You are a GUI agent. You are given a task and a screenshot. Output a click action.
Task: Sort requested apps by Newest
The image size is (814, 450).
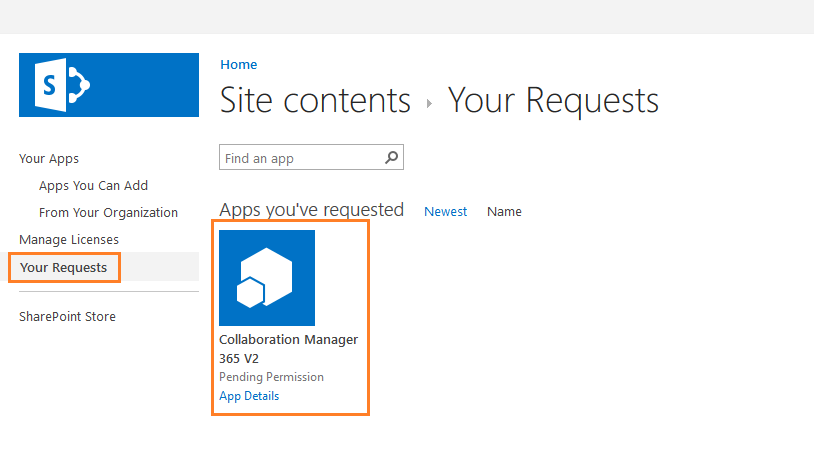point(445,211)
